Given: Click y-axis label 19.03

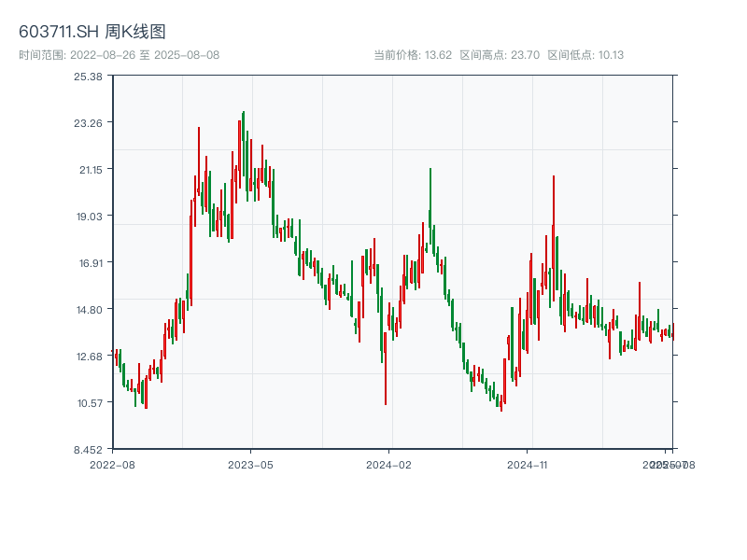Looking at the screenshot, I should 89,217.
